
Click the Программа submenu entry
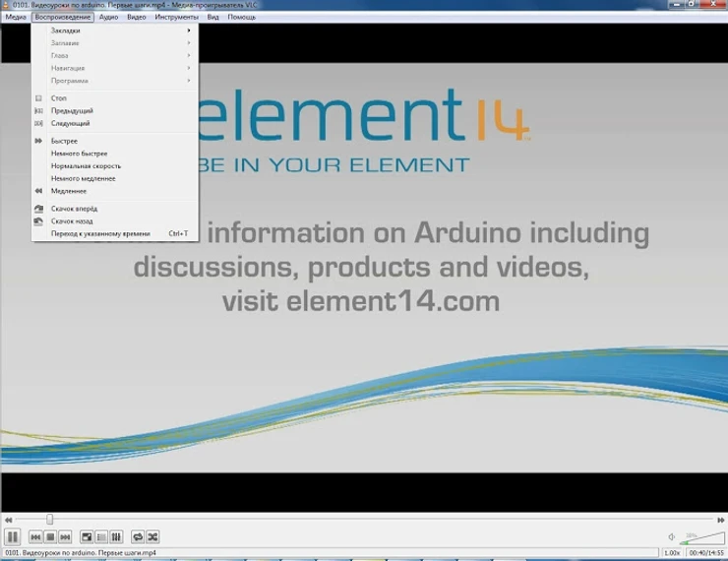click(115, 81)
